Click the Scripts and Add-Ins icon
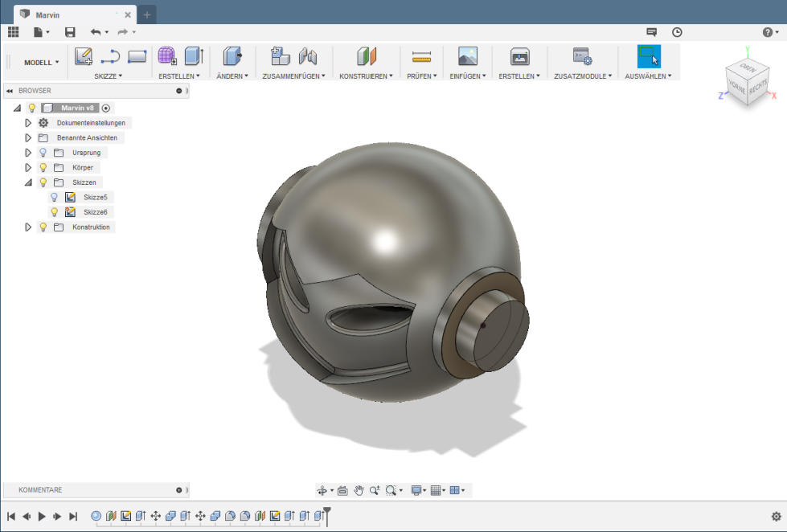 pos(582,56)
